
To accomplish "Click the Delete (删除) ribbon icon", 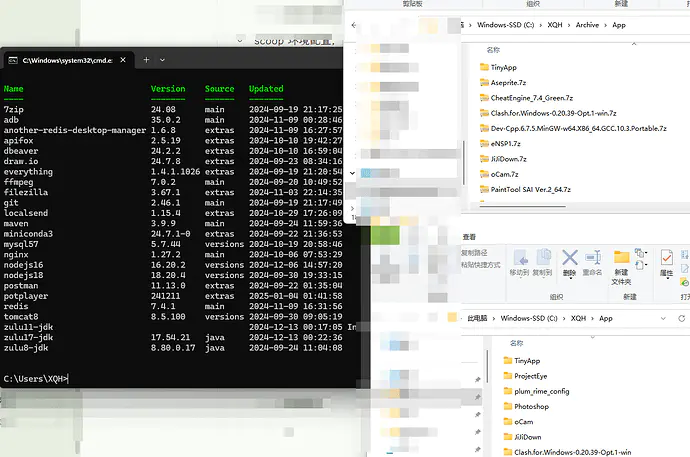I will [x=570, y=264].
